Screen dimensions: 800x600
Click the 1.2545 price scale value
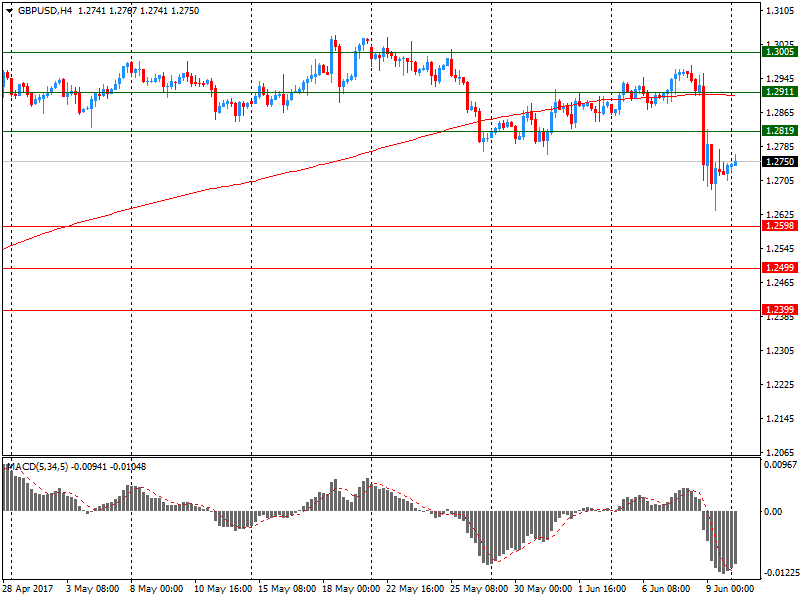click(781, 248)
